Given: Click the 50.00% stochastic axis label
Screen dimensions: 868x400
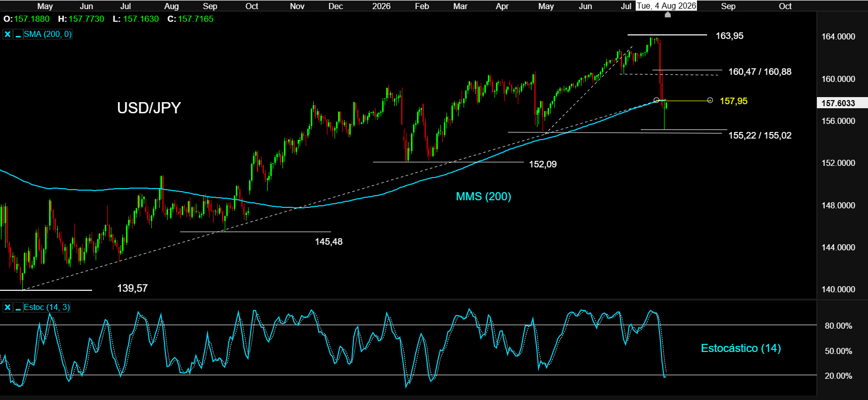Looking at the screenshot, I should click(839, 351).
